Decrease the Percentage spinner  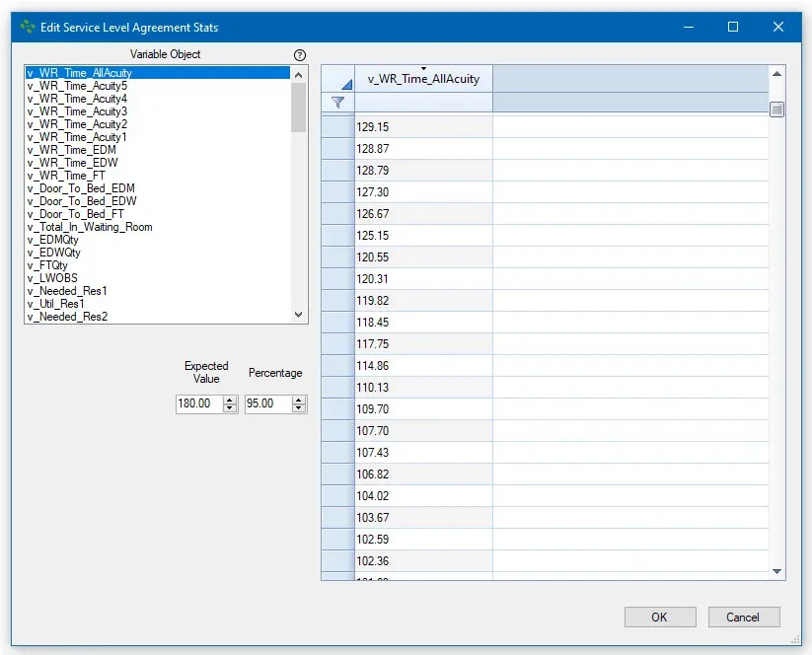pyautogui.click(x=298, y=407)
